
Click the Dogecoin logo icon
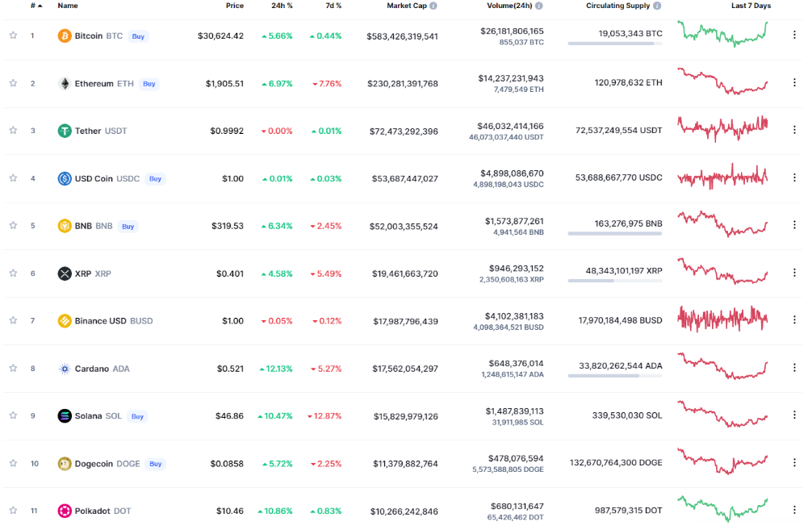65,464
